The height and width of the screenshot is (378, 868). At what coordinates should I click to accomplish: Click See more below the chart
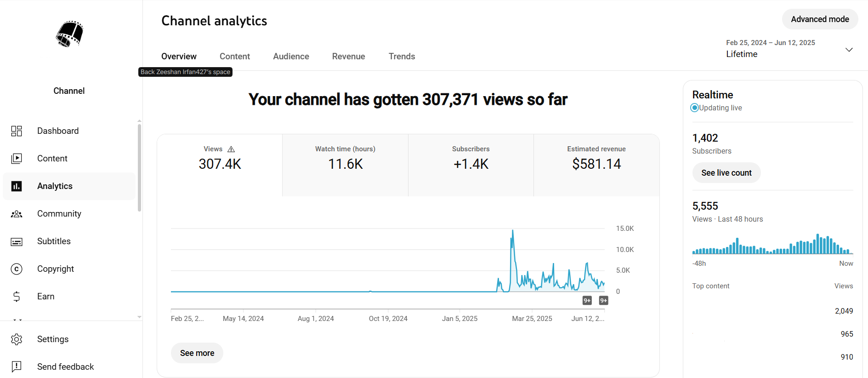click(197, 353)
